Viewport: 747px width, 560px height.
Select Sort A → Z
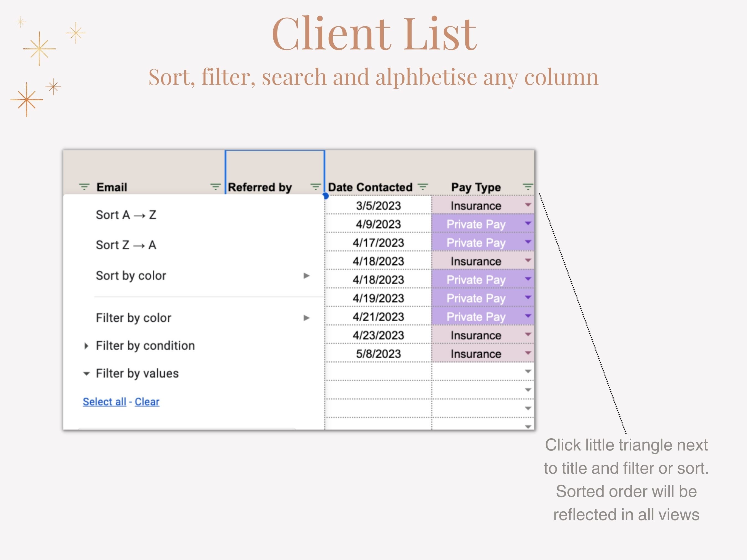(x=126, y=214)
